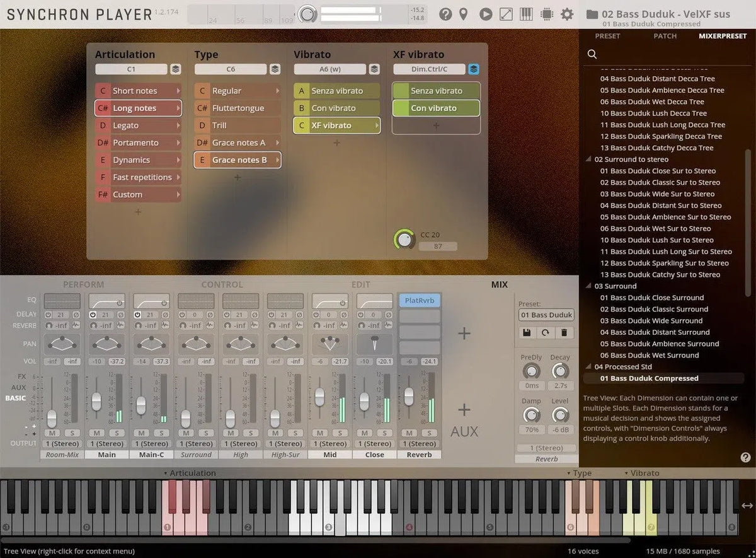Open the Main channel output dropdown
The width and height of the screenshot is (756, 558).
tap(106, 444)
